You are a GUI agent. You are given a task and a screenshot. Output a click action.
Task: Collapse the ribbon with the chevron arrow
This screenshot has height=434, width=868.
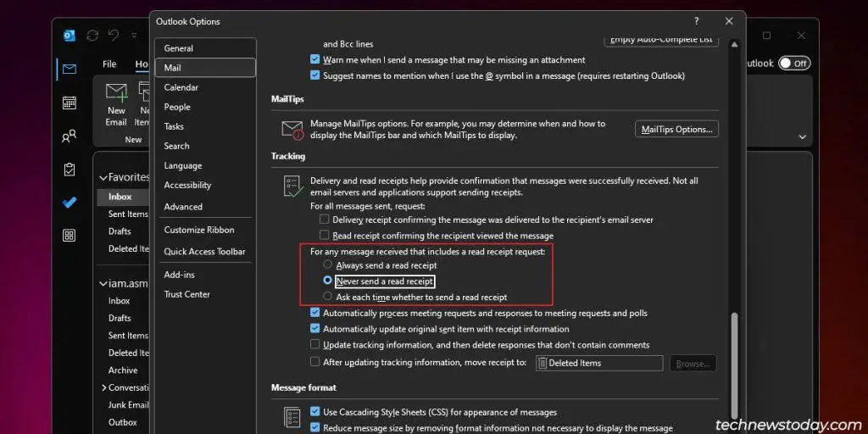pyautogui.click(x=802, y=136)
